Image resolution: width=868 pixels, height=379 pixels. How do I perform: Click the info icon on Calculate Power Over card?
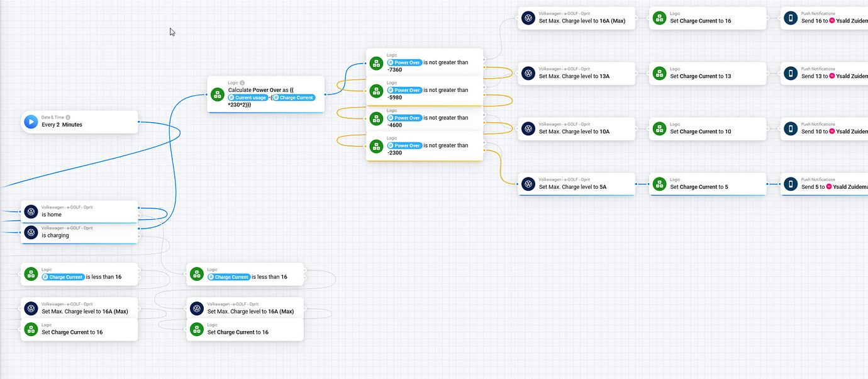242,82
